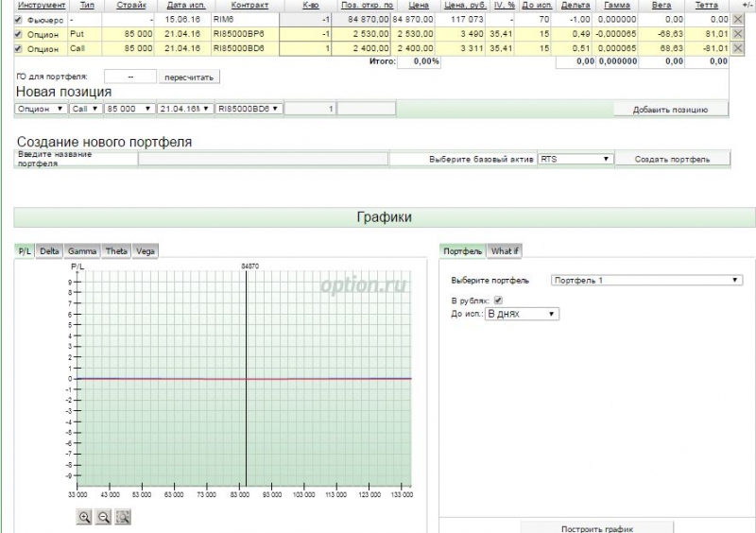Viewport: 756px width, 533px height.
Task: Click new position quantity field showing 1
Action: pyautogui.click(x=310, y=109)
